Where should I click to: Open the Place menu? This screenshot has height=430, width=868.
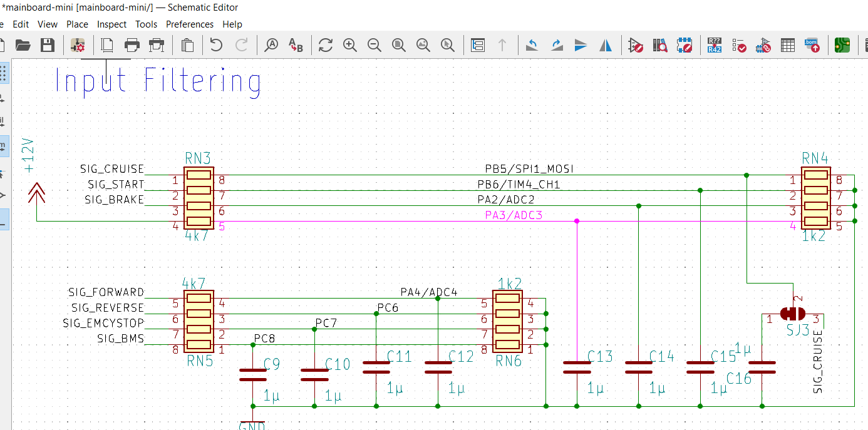[x=77, y=24]
